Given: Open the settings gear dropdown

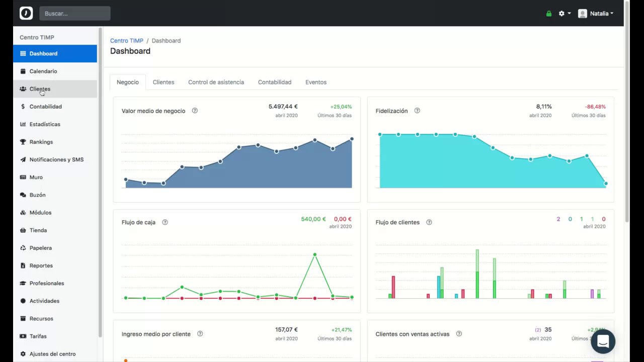Looking at the screenshot, I should (565, 14).
